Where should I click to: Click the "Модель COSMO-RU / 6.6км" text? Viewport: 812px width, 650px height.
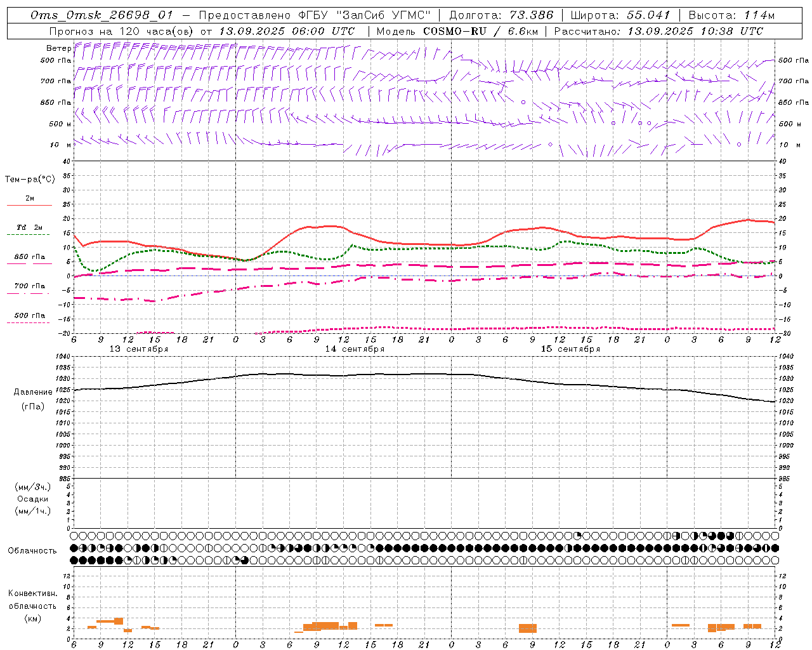(457, 31)
